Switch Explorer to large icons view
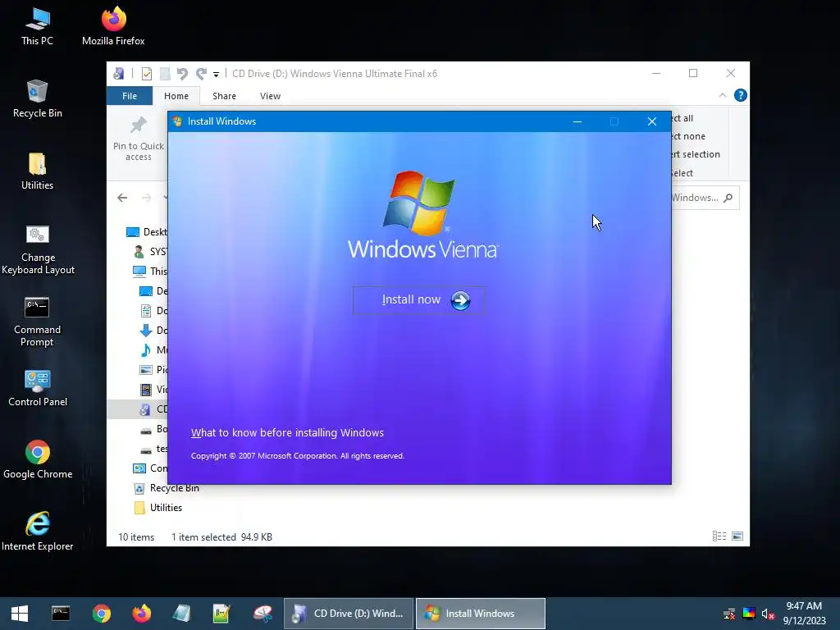 (x=737, y=536)
